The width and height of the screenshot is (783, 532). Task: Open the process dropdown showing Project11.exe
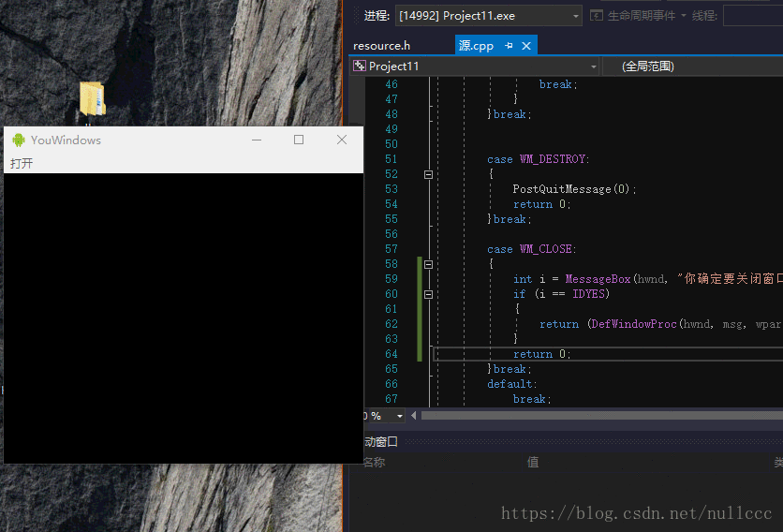click(488, 16)
